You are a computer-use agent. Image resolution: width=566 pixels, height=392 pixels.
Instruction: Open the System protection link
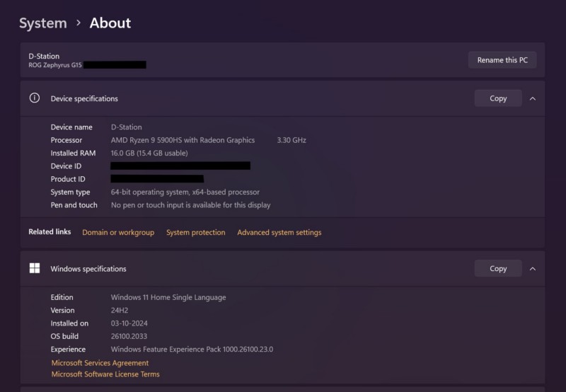[x=195, y=232]
